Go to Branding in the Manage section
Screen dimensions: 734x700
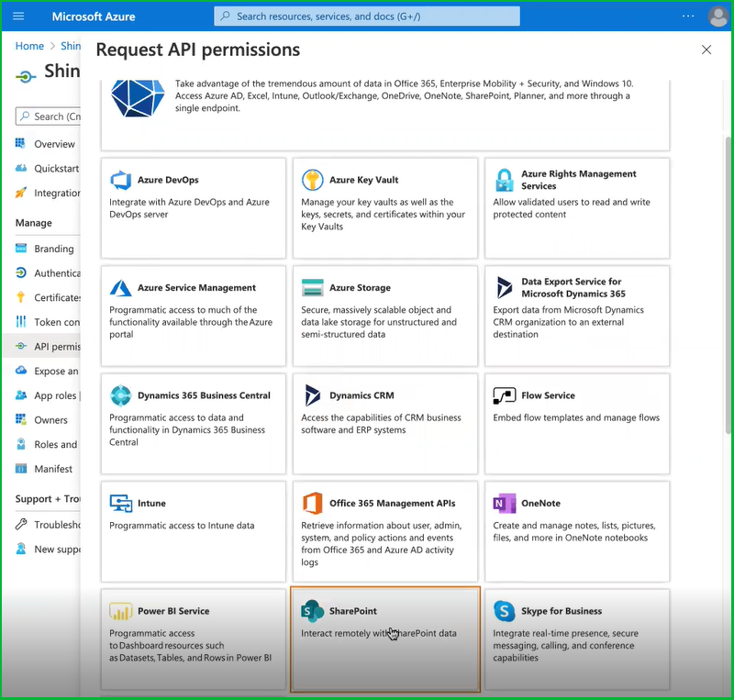(x=53, y=249)
